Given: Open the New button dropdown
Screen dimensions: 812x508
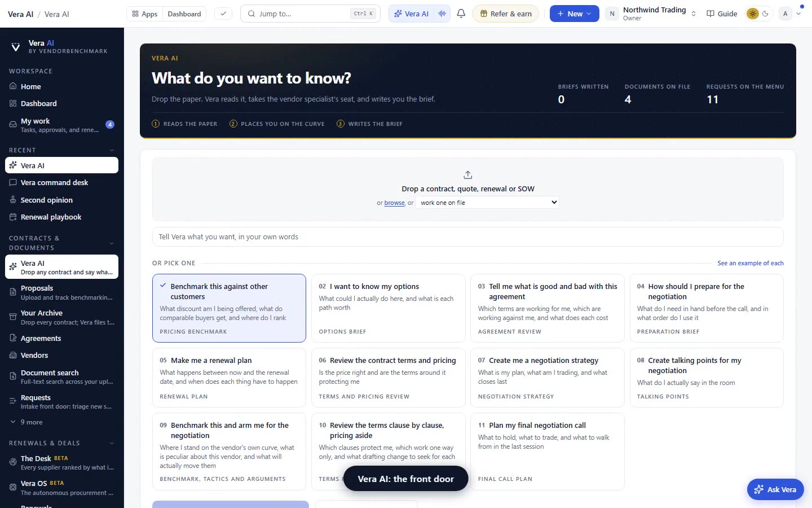Looking at the screenshot, I should tap(574, 14).
